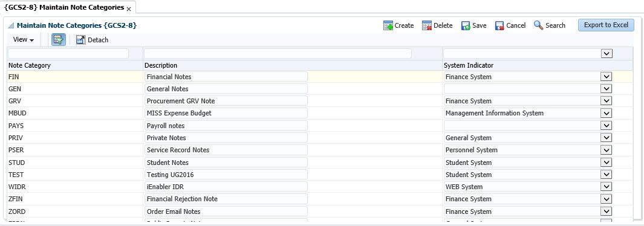Viewport: 644px width, 226px height.
Task: Open System Indicator dropdown for STUD row
Action: tap(607, 163)
